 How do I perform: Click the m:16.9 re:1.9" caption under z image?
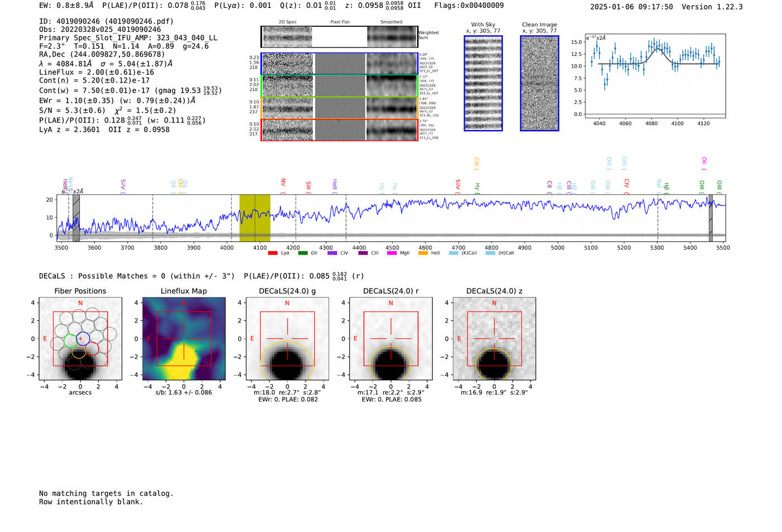point(494,392)
